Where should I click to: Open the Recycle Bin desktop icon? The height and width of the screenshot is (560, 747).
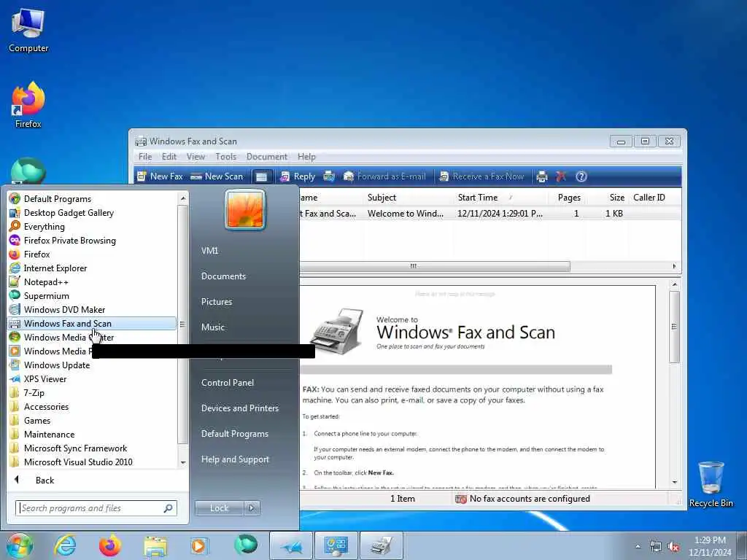click(x=711, y=484)
